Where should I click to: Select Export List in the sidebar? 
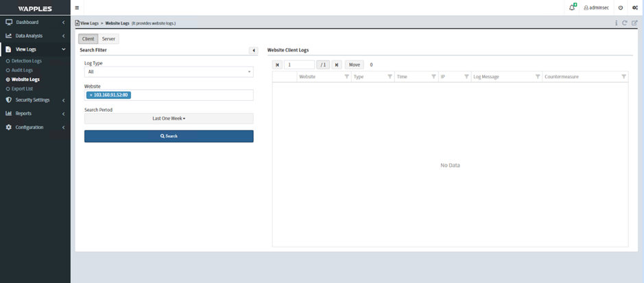[x=23, y=88]
